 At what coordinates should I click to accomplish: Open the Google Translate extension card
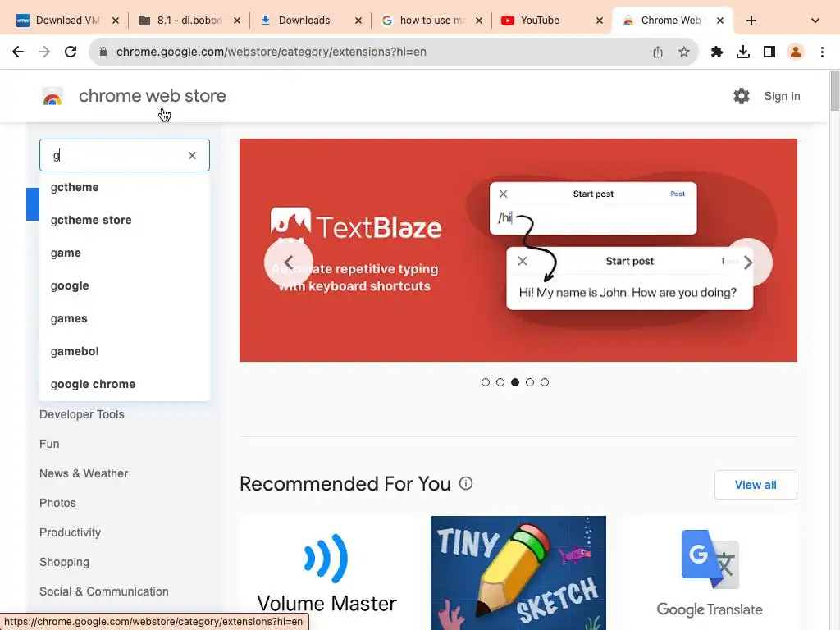tap(710, 573)
